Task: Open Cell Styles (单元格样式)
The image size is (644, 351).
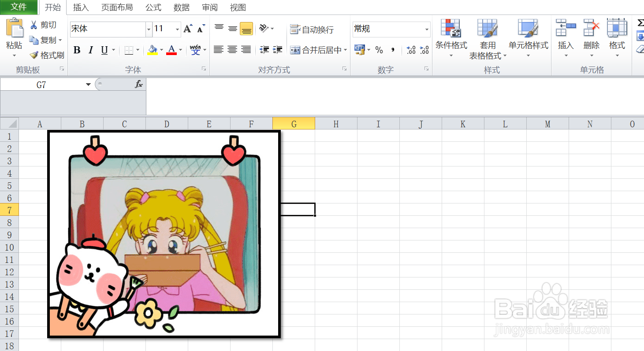Action: 528,38
